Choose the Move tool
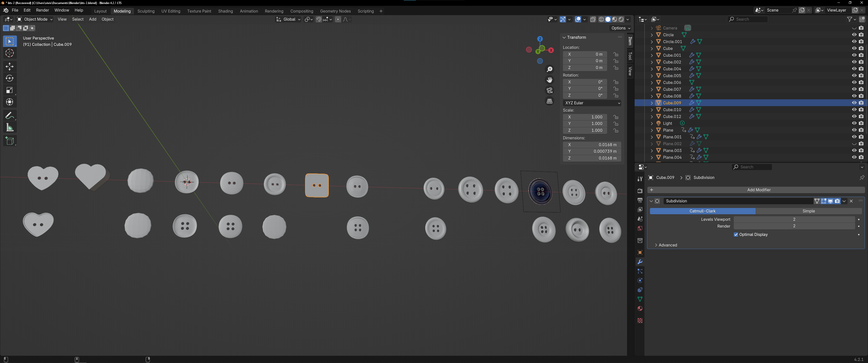This screenshot has height=363, width=868. [x=9, y=66]
